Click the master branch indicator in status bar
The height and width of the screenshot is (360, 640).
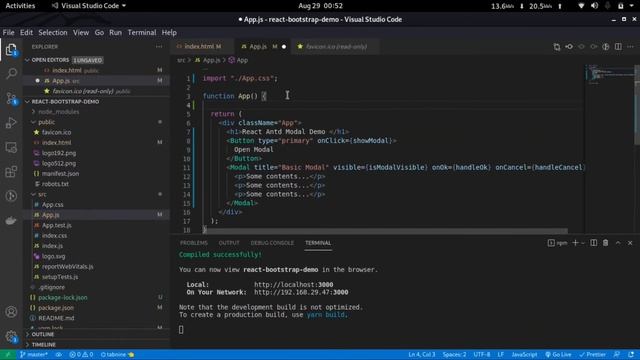point(33,354)
